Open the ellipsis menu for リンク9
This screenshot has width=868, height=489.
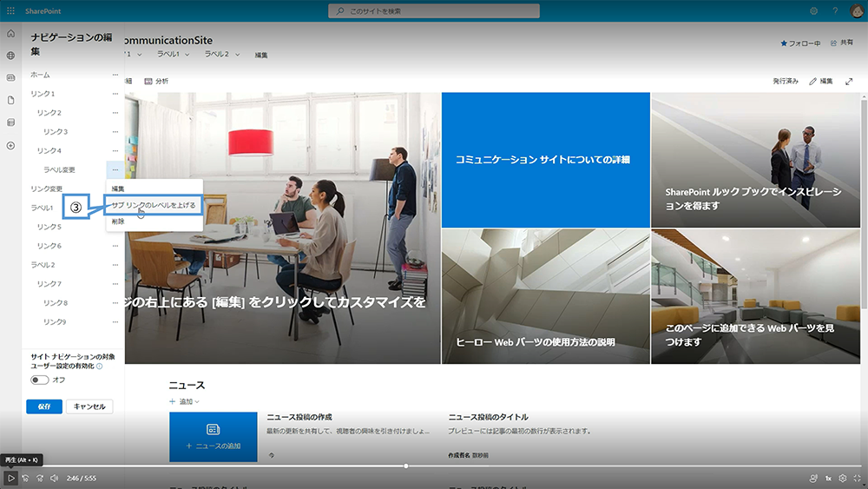(115, 321)
